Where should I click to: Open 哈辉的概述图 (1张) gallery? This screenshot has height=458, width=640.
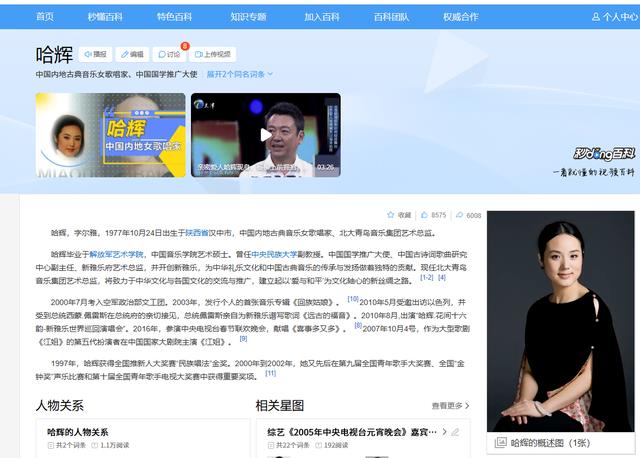(x=543, y=443)
